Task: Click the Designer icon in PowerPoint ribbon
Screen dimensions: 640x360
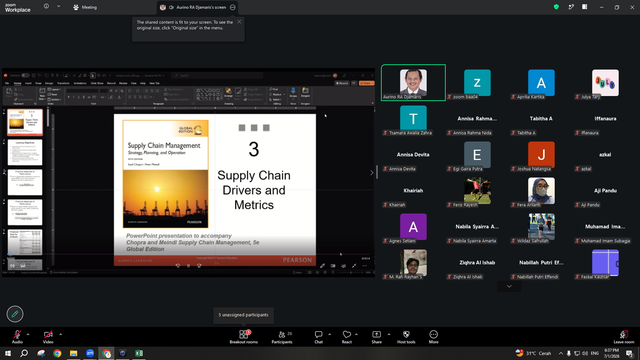Action: [x=305, y=92]
